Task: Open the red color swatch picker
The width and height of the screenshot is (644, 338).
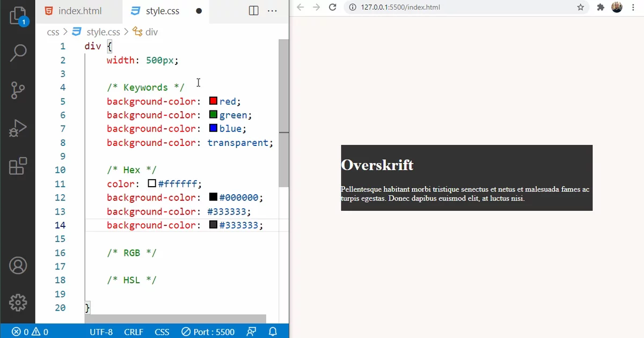Action: 213,101
